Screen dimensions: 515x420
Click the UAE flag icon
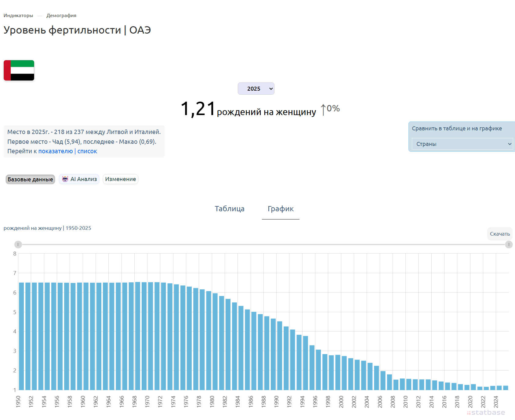click(19, 71)
